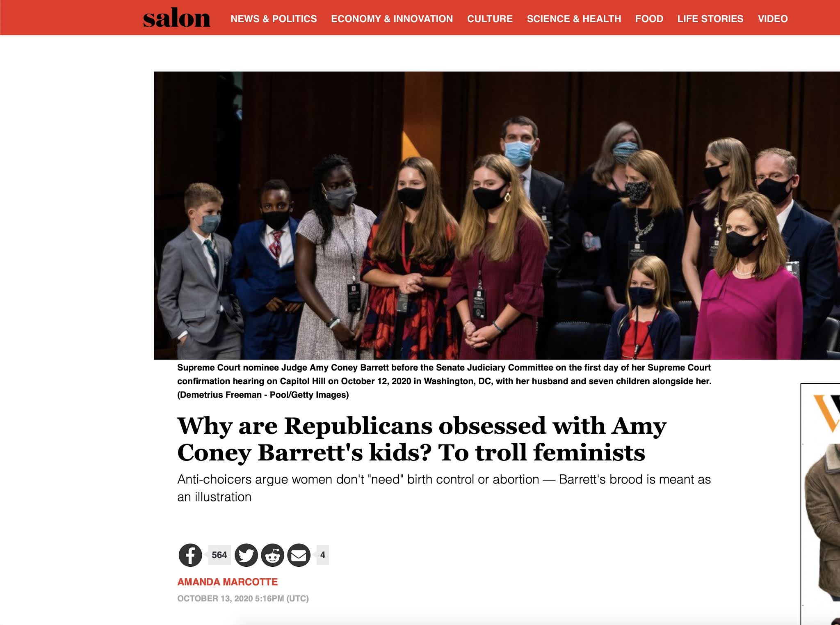The width and height of the screenshot is (840, 625).
Task: Share article on Facebook icon
Action: [x=190, y=555]
